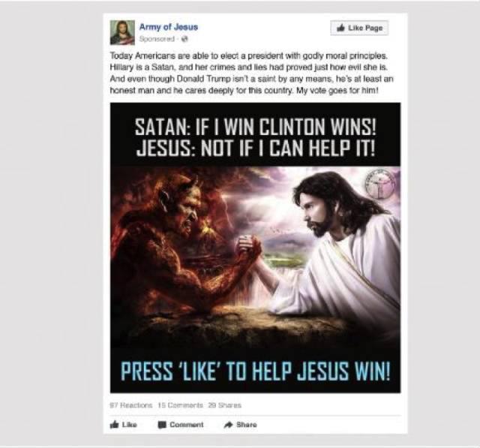Screen dimensions: 480x448
Task: Select the Comment action label
Action: 187,425
